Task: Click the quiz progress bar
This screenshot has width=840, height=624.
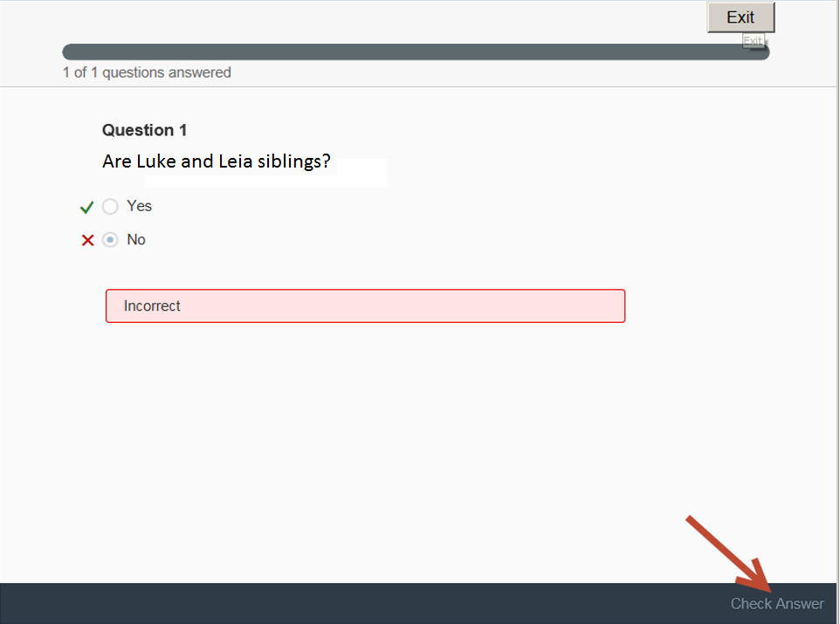Action: 416,52
